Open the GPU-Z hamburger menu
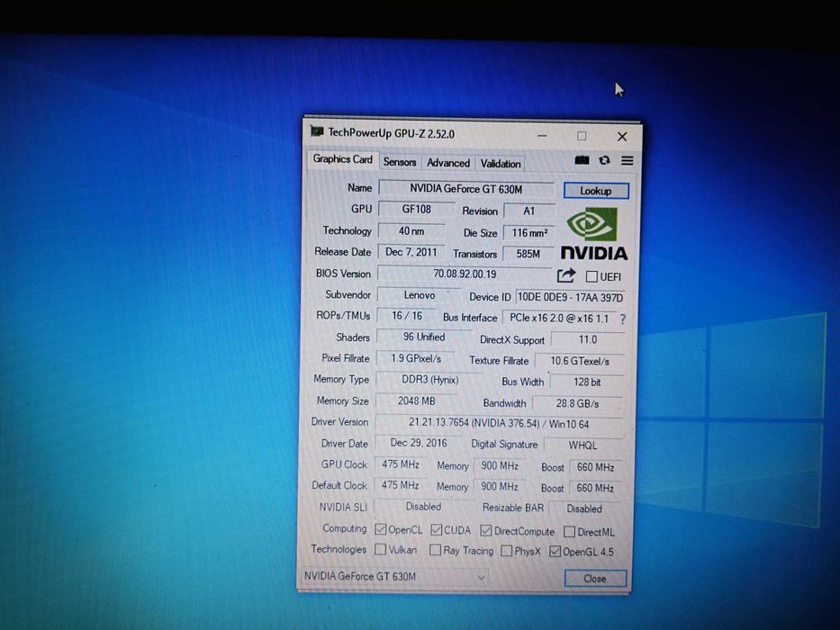 (627, 161)
